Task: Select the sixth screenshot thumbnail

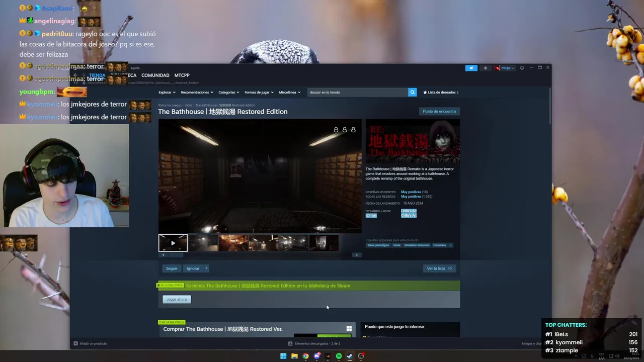Action: (324, 243)
